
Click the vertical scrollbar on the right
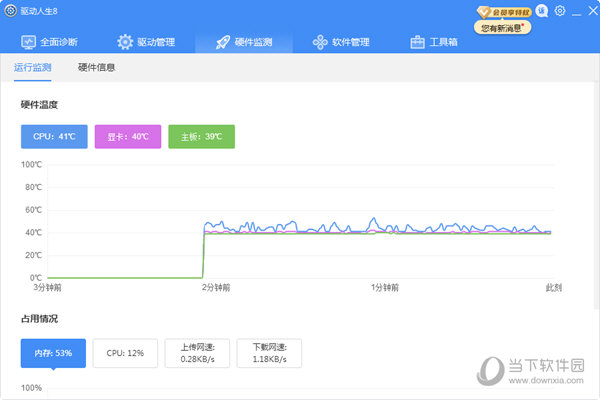[x=597, y=195]
